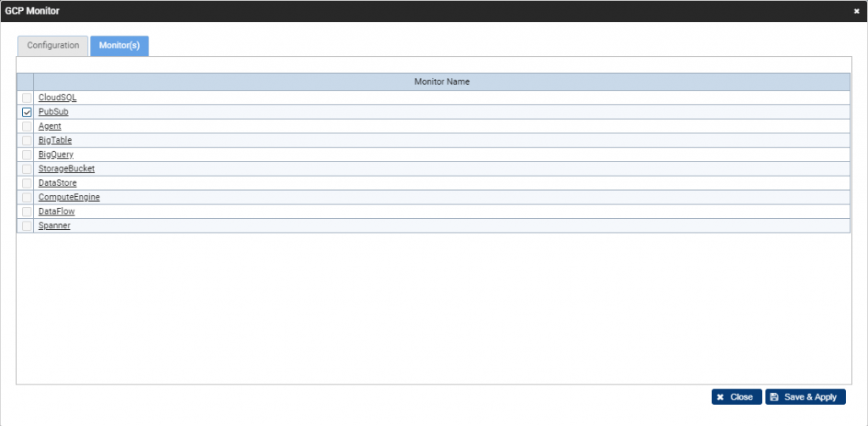Tick the Agent monitor checkbox
868x426 pixels.
pos(26,126)
